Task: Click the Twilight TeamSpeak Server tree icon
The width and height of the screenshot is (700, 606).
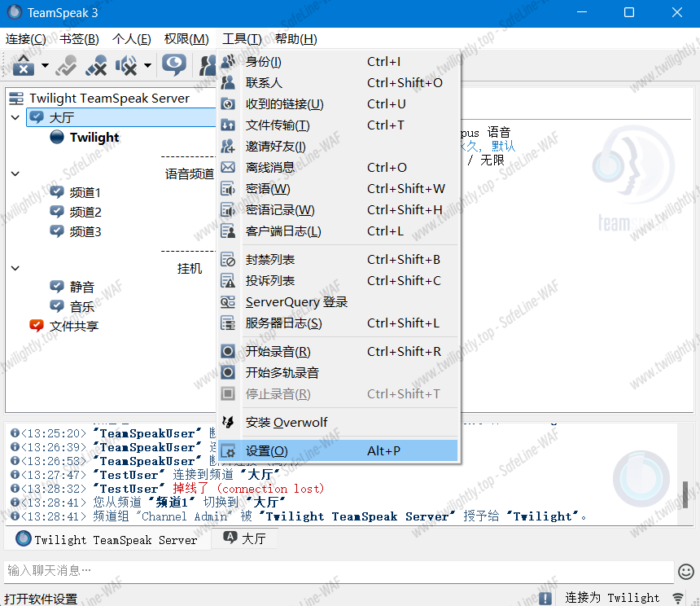Action: pos(16,99)
